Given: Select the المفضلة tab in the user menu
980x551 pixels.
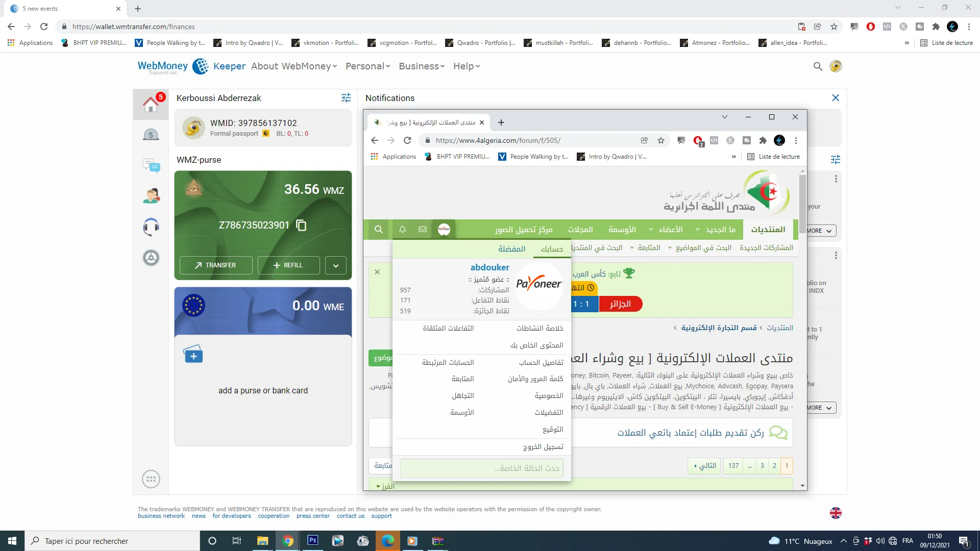Looking at the screenshot, I should point(511,249).
